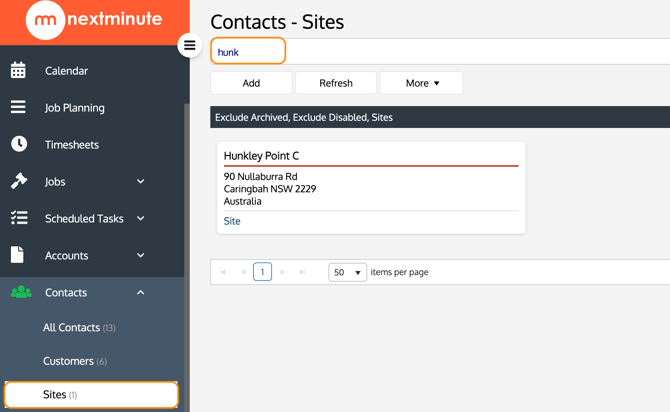Click the Timesheets clock icon
The image size is (670, 412).
(x=18, y=145)
